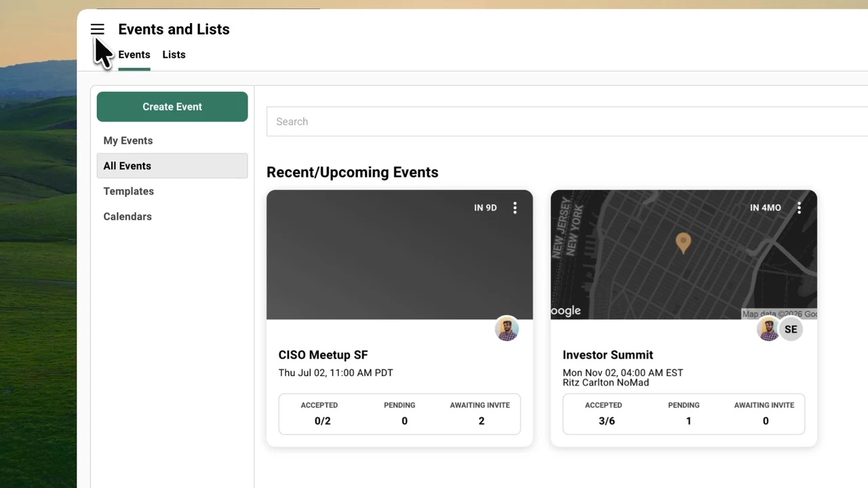This screenshot has height=488, width=868.
Task: Click the Events and Lists page title
Action: pos(174,29)
